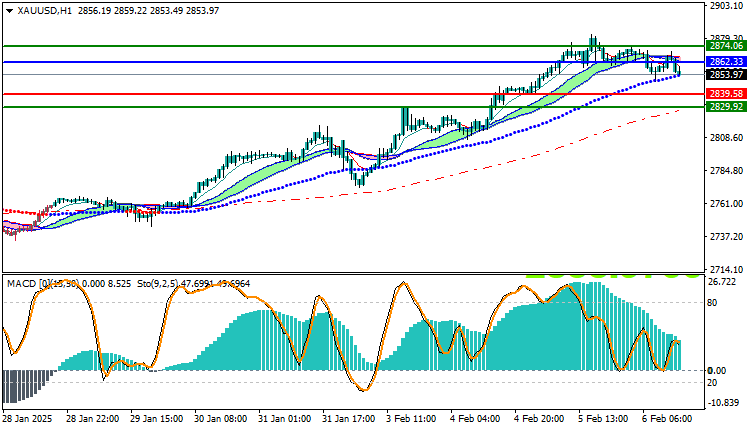Screen dimensions: 750x430
Task: Select the 2808.60 price scale value
Action: coord(727,138)
